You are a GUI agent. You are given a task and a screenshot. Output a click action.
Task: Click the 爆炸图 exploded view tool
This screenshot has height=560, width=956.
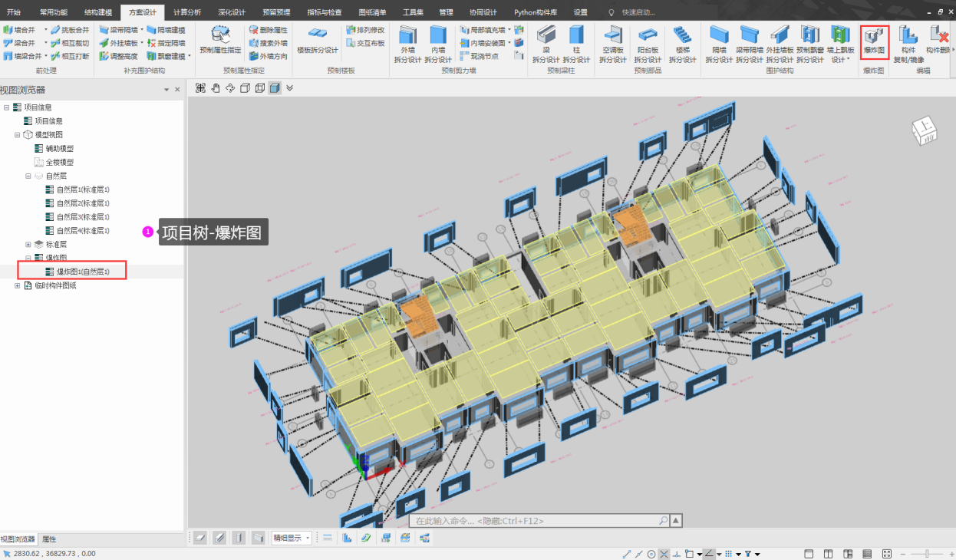coord(874,41)
